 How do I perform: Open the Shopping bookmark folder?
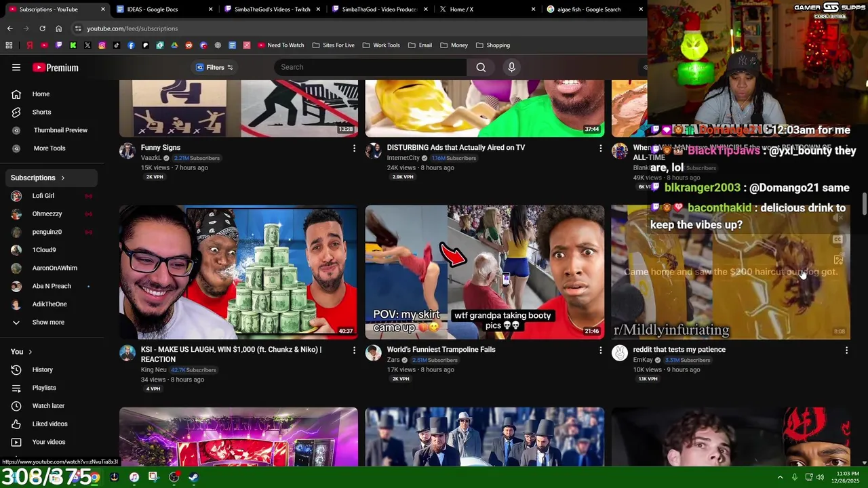[493, 45]
